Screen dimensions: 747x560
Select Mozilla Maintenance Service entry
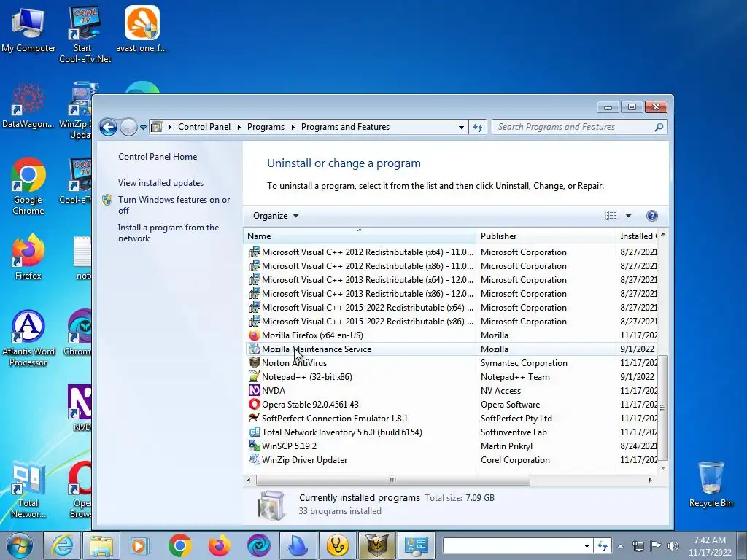pos(452,349)
